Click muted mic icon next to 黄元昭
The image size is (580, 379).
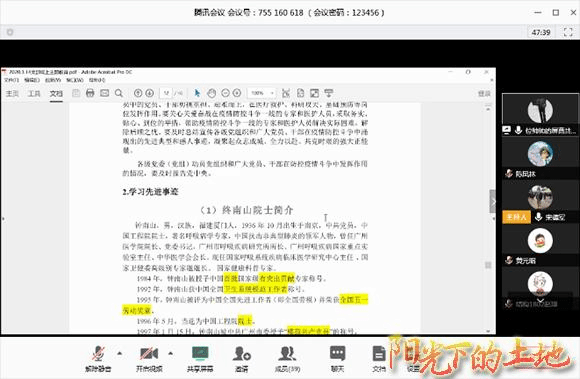click(509, 260)
